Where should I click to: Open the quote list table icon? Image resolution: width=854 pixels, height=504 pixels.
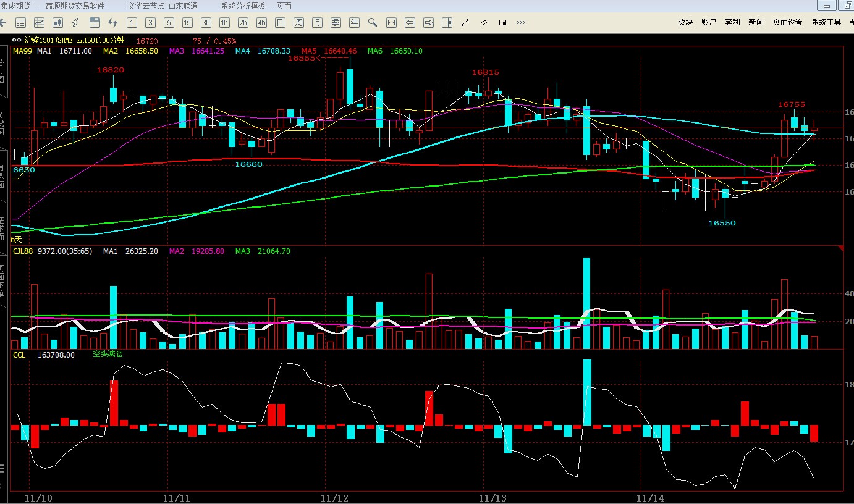(20, 23)
